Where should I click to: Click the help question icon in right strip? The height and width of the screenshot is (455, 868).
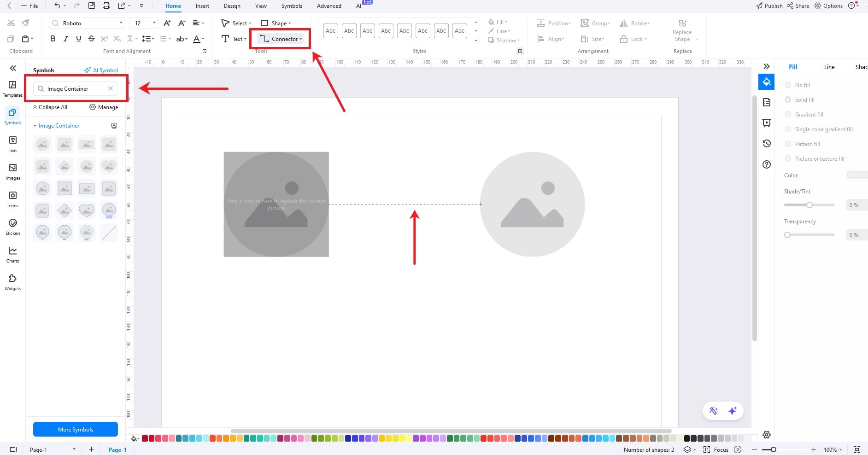click(x=767, y=164)
